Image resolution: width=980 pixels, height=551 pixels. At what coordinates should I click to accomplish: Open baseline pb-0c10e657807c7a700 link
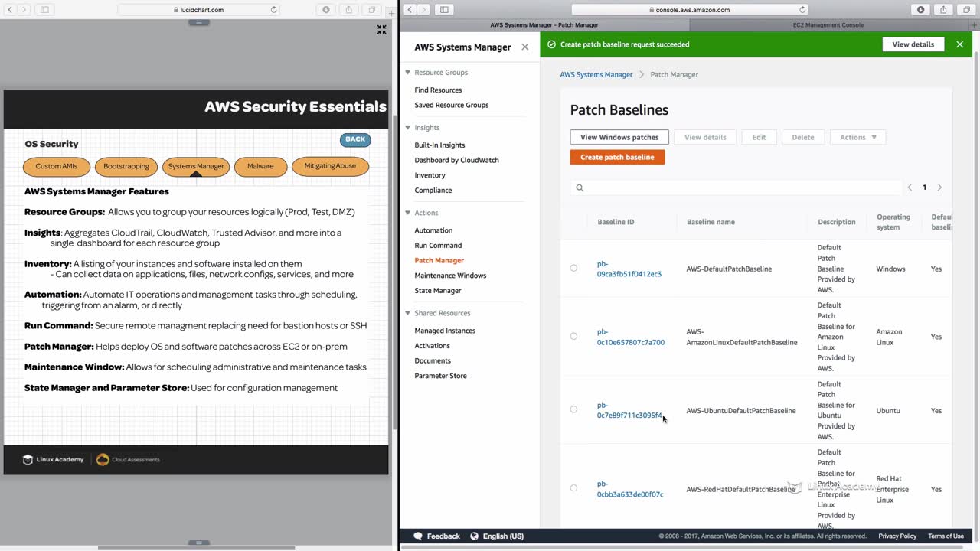630,337
